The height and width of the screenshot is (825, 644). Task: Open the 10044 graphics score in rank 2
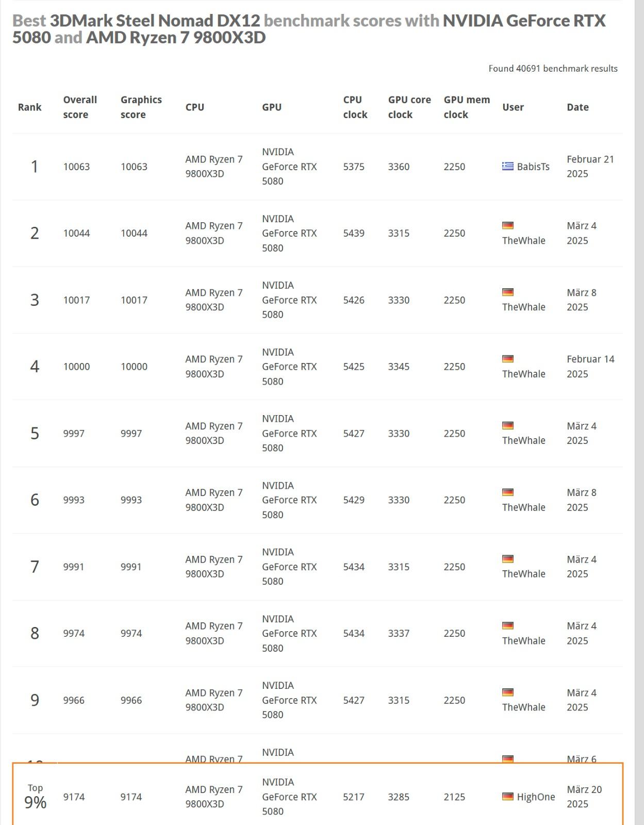tap(134, 233)
